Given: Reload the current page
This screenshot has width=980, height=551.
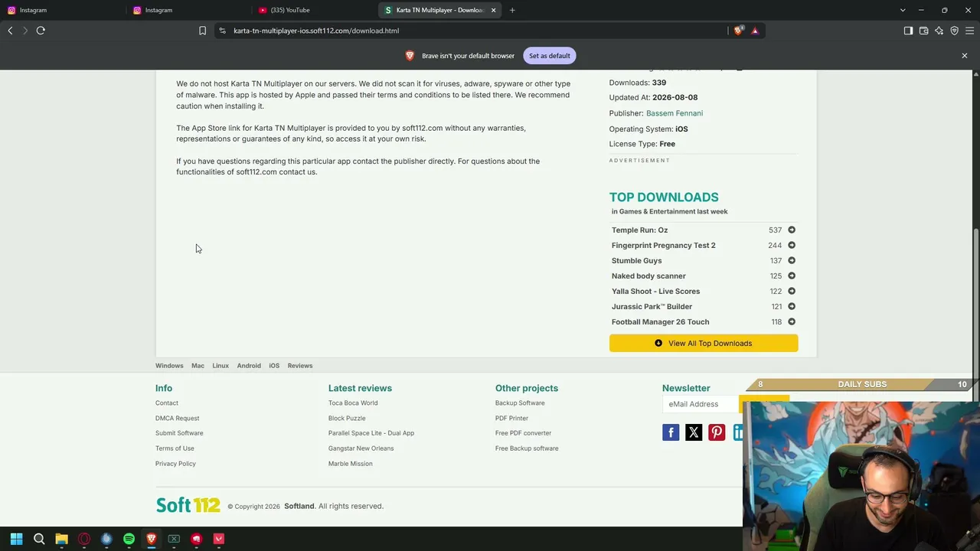Looking at the screenshot, I should coord(41,31).
